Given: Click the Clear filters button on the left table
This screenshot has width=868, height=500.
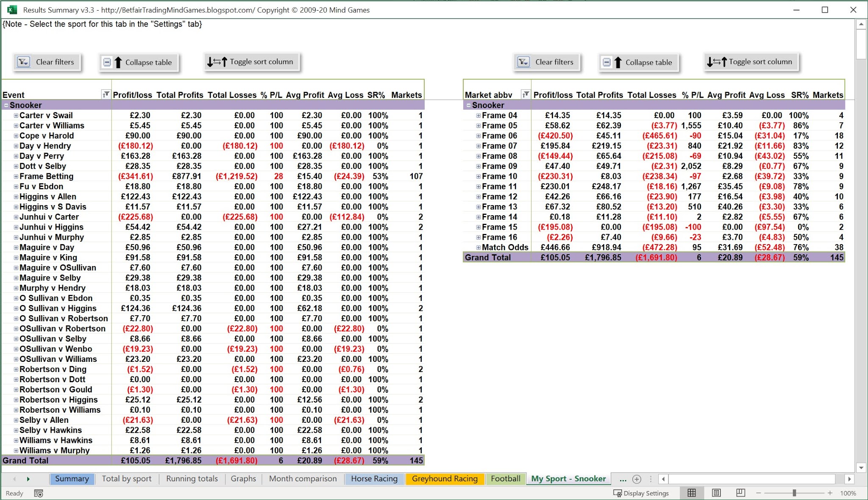Looking at the screenshot, I should [x=47, y=62].
